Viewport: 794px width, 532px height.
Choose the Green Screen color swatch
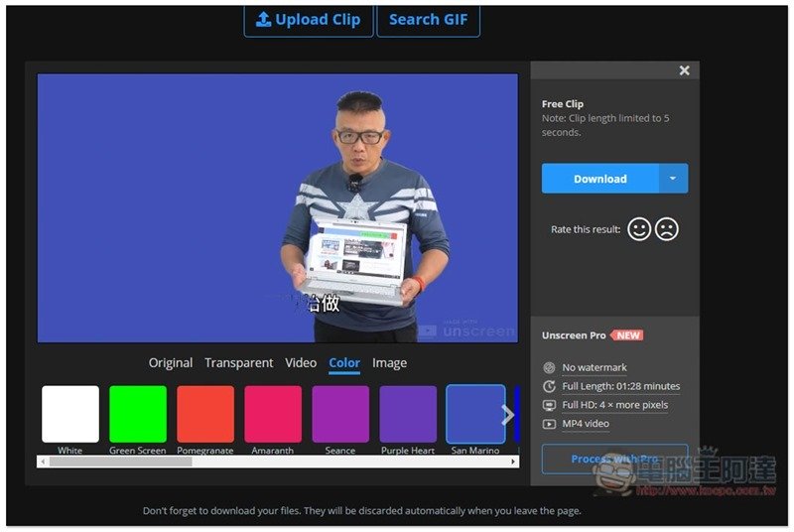(138, 414)
